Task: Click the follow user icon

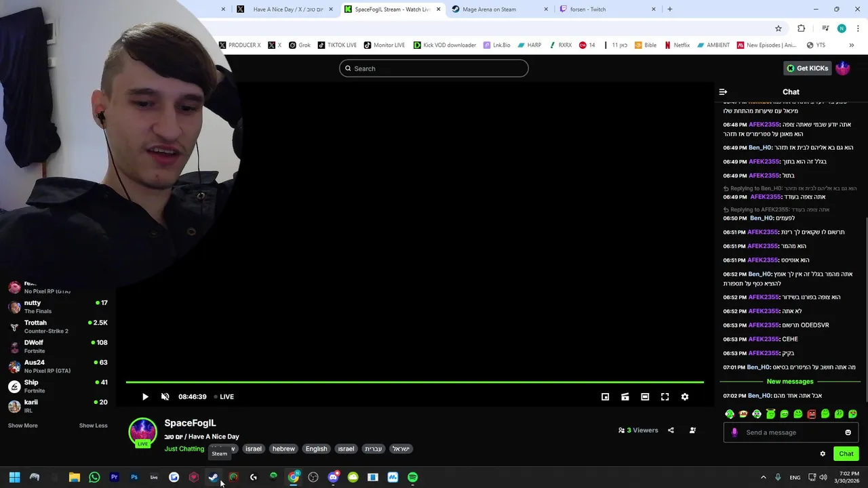Action: point(692,430)
